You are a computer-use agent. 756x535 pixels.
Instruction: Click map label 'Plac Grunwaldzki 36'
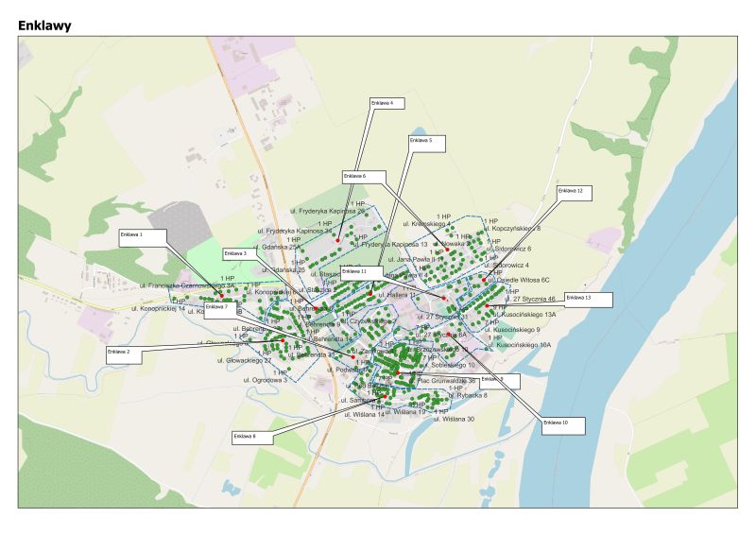point(446,381)
